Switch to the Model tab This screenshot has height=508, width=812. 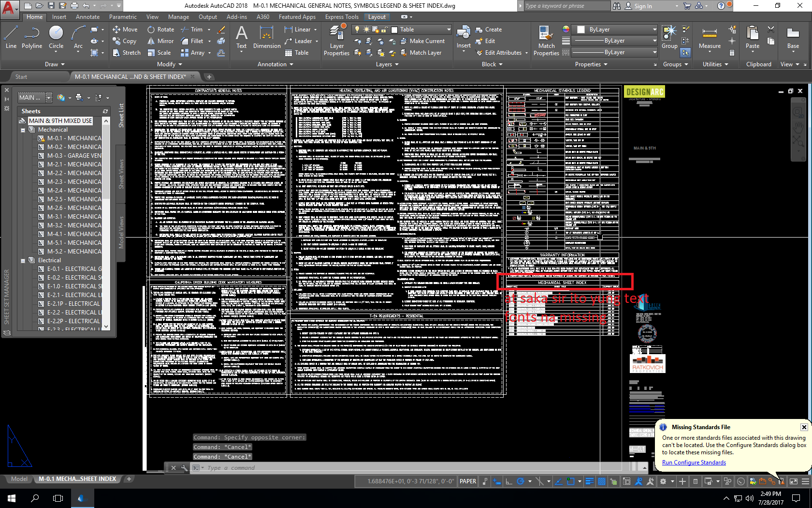click(x=19, y=479)
